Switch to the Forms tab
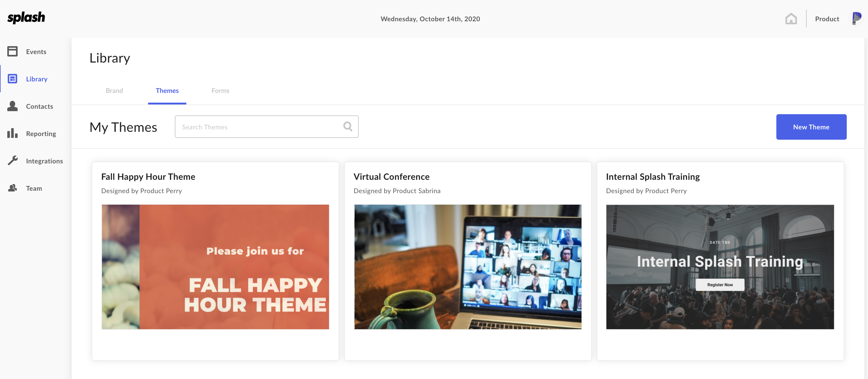Screen dimensions: 868x379 [x=220, y=91]
